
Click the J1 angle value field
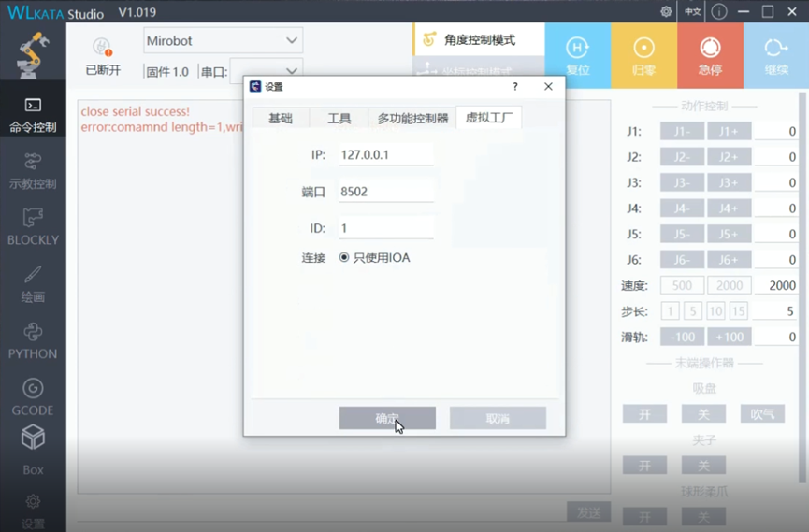click(775, 131)
